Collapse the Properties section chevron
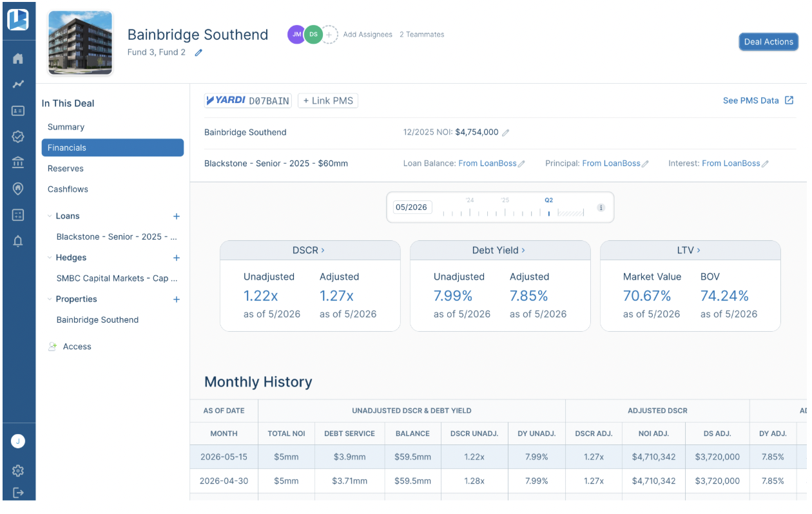812x514 pixels. click(x=50, y=299)
